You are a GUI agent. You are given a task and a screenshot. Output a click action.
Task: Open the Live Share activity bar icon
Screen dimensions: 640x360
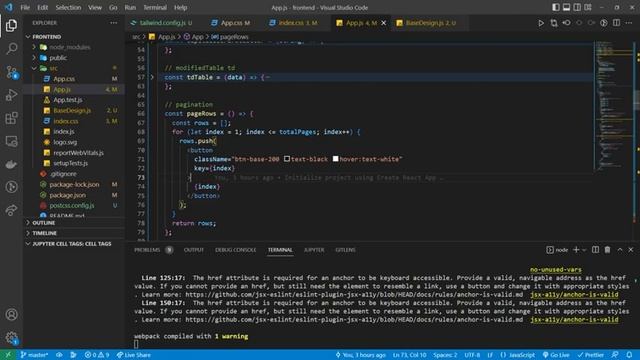(11, 210)
